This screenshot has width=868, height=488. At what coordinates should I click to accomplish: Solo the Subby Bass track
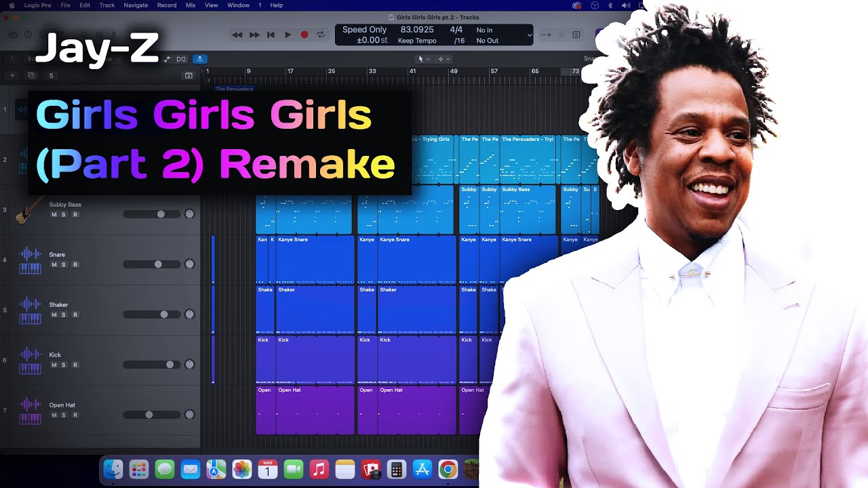click(x=64, y=215)
